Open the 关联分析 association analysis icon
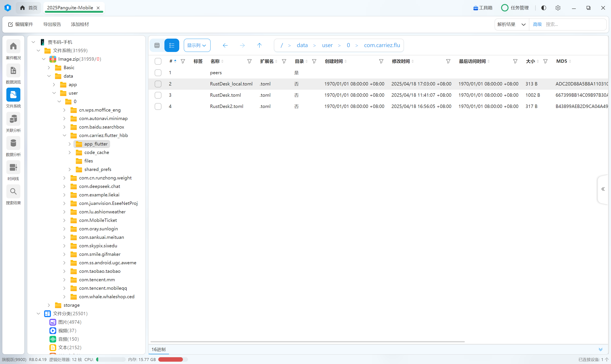 (13, 119)
